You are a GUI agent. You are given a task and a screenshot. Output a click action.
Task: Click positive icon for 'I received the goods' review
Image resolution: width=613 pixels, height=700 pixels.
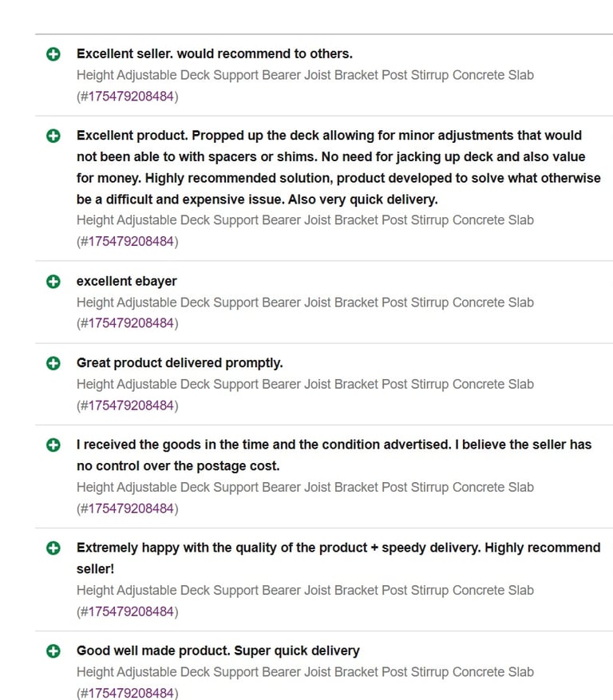pyautogui.click(x=53, y=445)
